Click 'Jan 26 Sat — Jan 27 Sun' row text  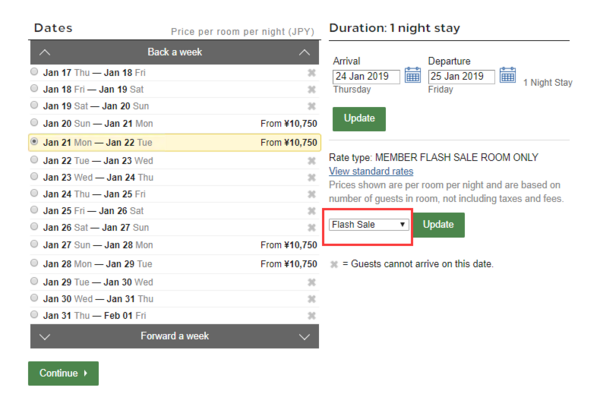[x=96, y=228]
